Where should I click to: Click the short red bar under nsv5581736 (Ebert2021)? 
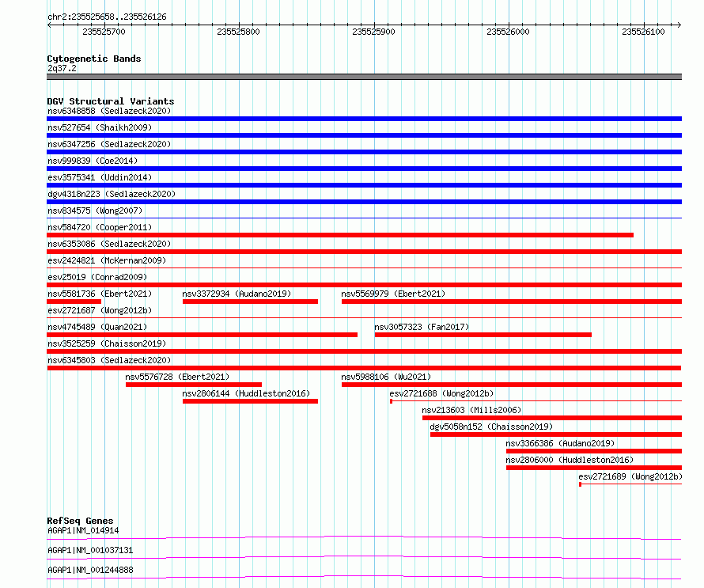(74, 302)
